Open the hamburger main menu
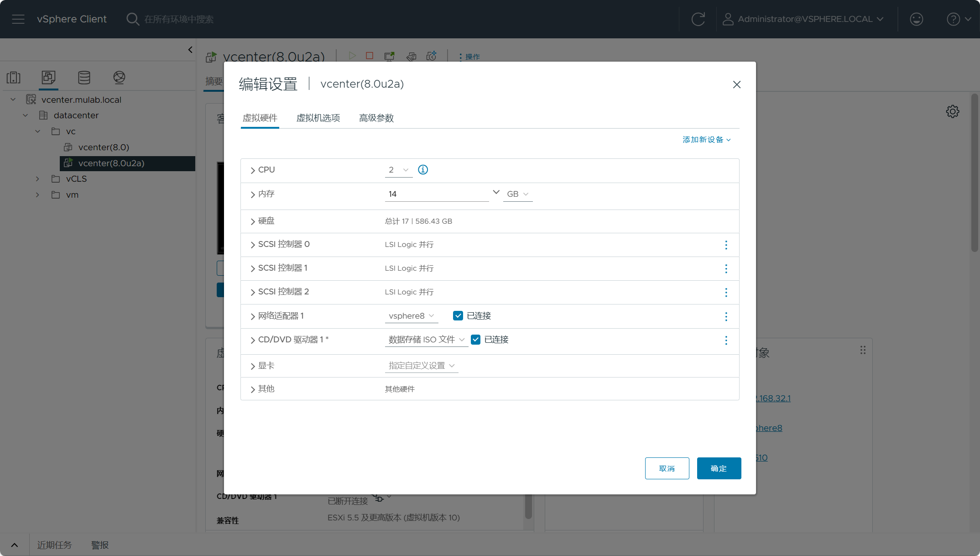Screen dimensions: 980x556 (x=18, y=19)
